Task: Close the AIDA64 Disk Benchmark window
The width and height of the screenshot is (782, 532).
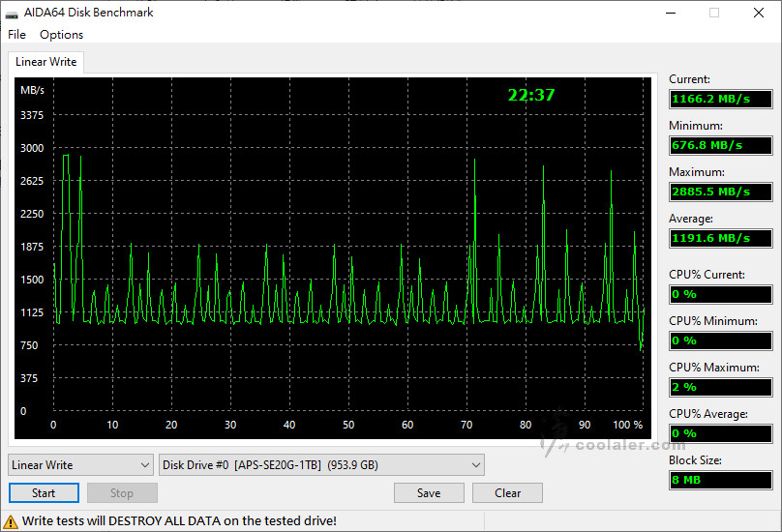Action: [759, 13]
